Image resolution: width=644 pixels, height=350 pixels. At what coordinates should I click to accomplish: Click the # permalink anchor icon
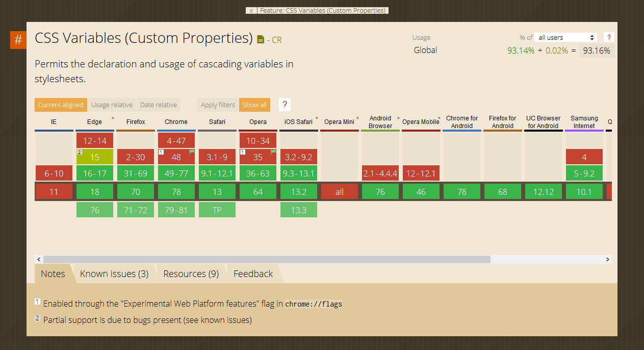pos(18,40)
